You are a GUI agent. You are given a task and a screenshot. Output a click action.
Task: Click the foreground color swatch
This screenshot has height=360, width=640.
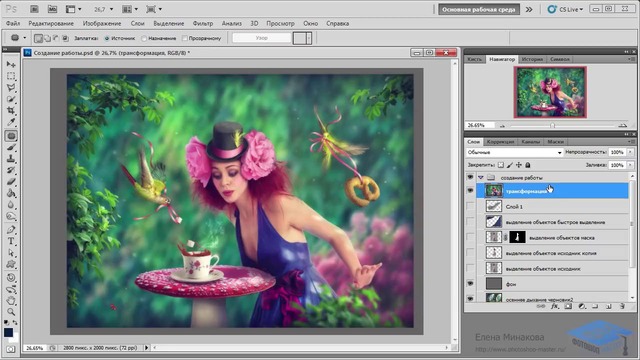pyautogui.click(x=9, y=333)
